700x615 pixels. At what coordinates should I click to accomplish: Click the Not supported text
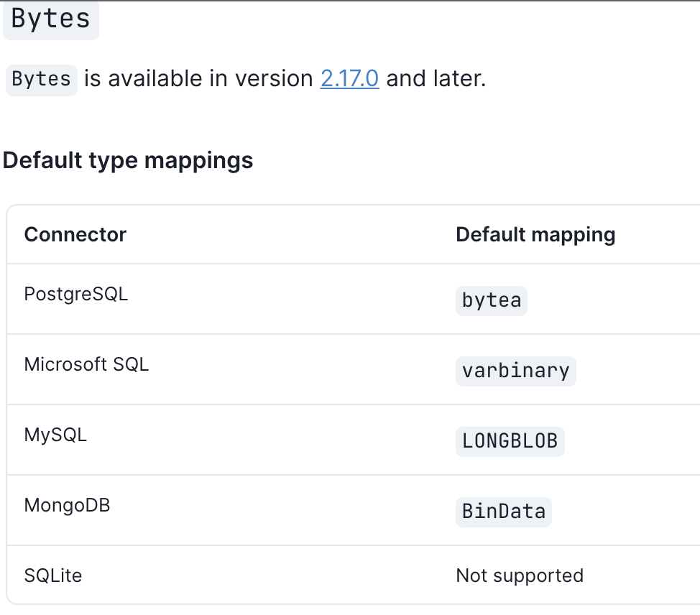[520, 575]
